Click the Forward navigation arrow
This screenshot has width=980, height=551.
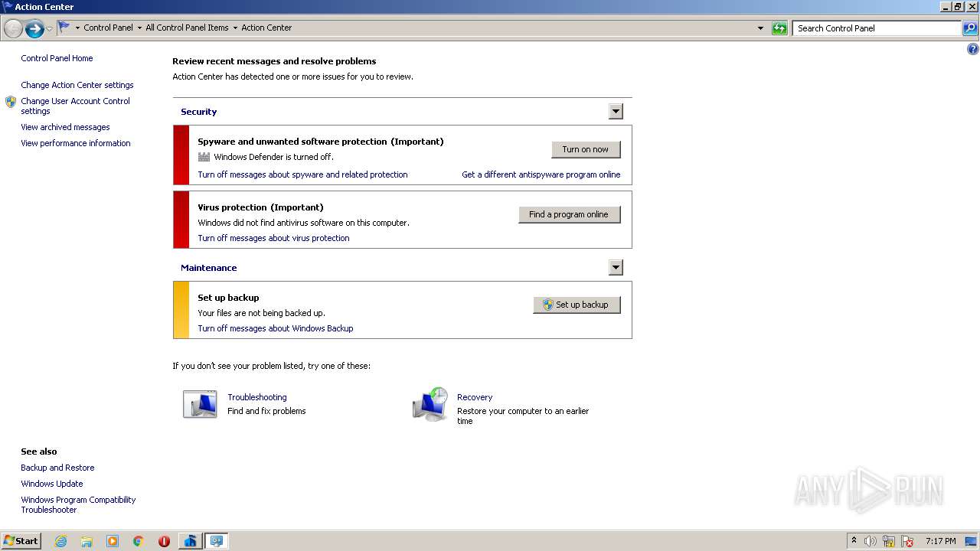(34, 29)
